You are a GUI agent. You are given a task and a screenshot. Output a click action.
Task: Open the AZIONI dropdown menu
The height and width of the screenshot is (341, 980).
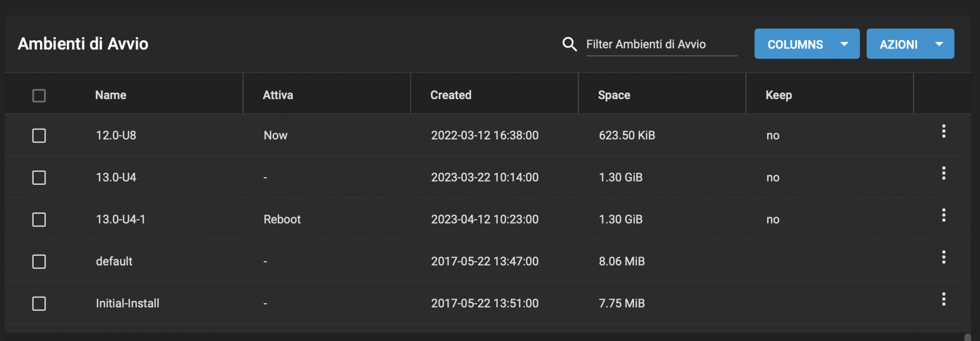point(910,44)
